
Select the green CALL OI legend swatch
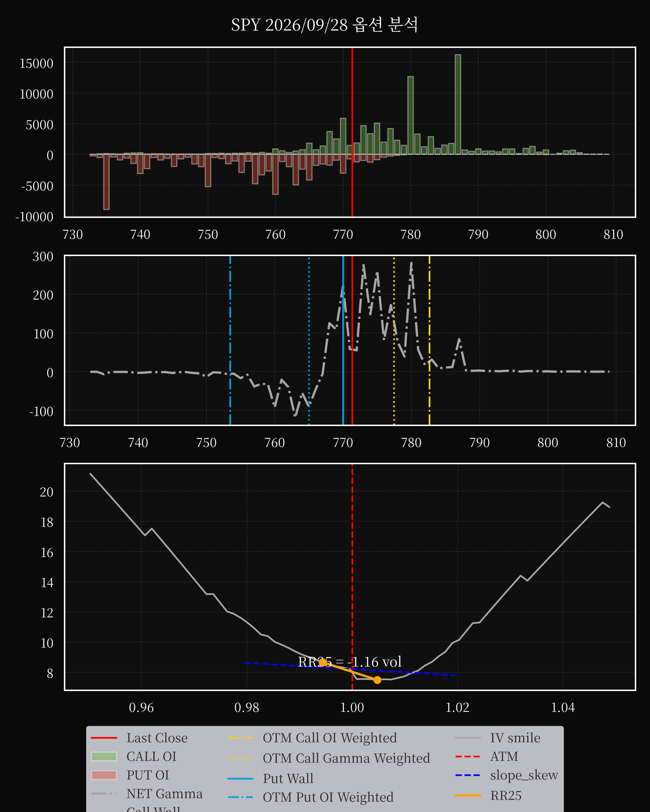click(x=104, y=756)
